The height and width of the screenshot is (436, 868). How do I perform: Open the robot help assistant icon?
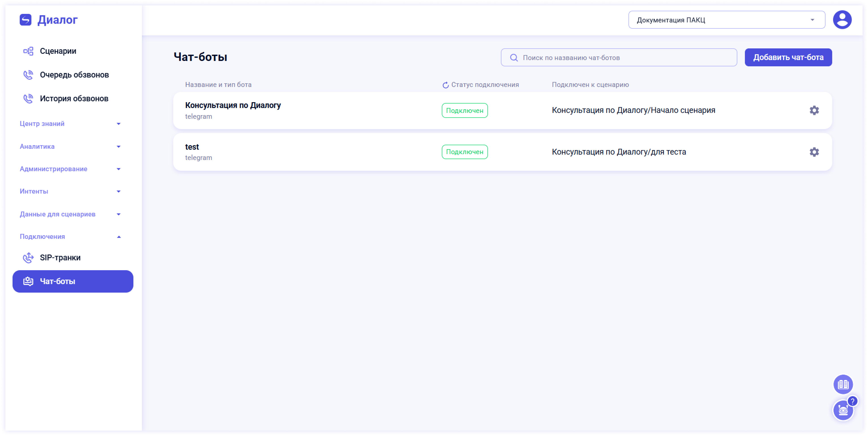coord(843,410)
